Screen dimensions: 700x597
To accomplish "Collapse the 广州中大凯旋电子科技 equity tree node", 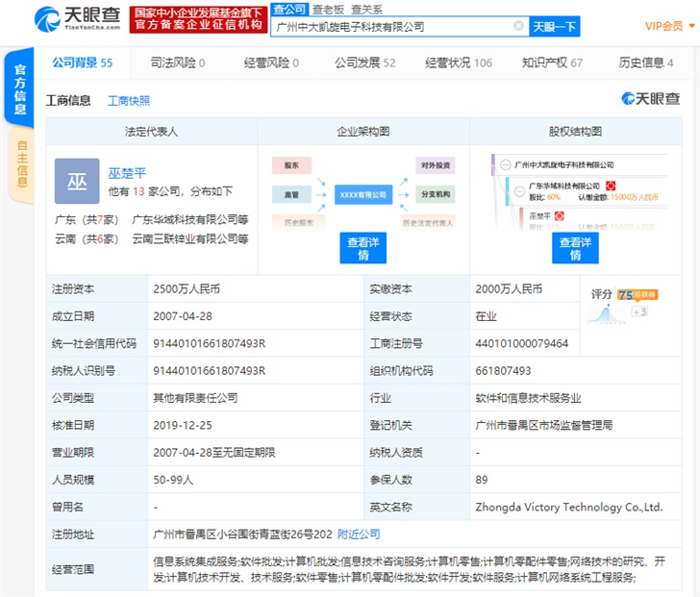I will (506, 165).
